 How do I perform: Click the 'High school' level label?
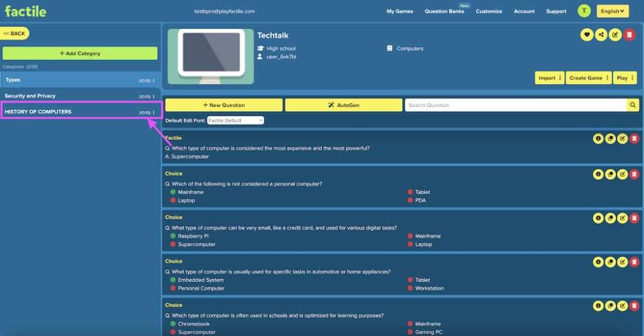click(x=281, y=48)
